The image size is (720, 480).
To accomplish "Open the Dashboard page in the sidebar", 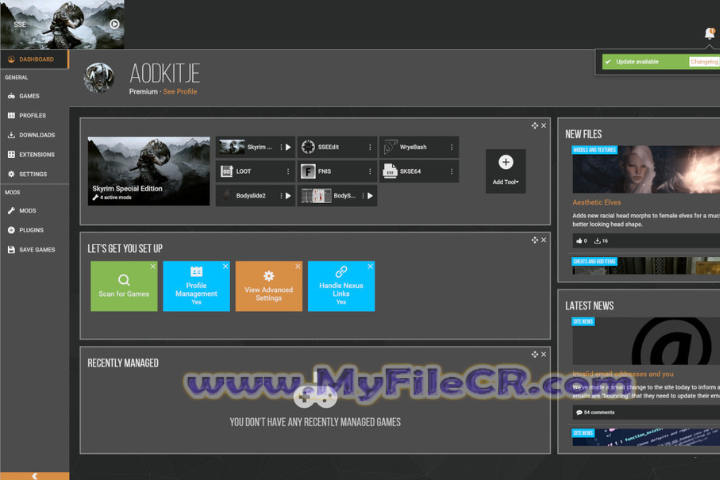I will click(x=34, y=59).
